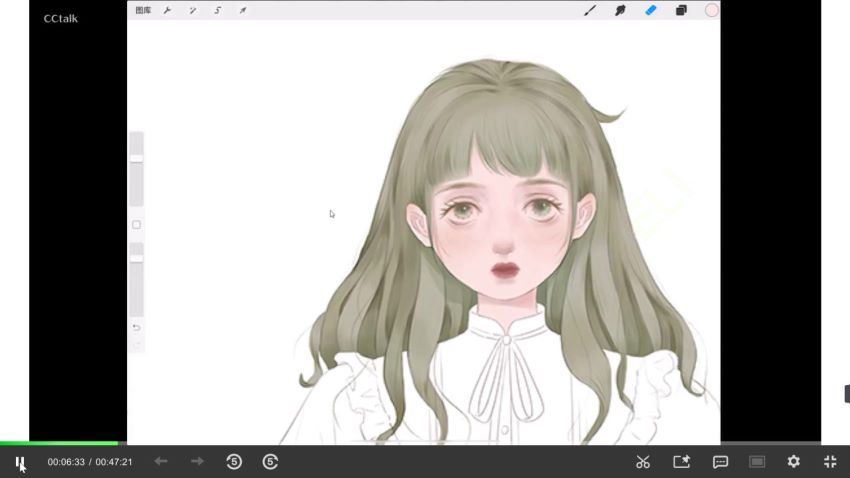Click the 00:06:33 elapsed time display
Viewport: 850px width, 478px height.
click(66, 462)
